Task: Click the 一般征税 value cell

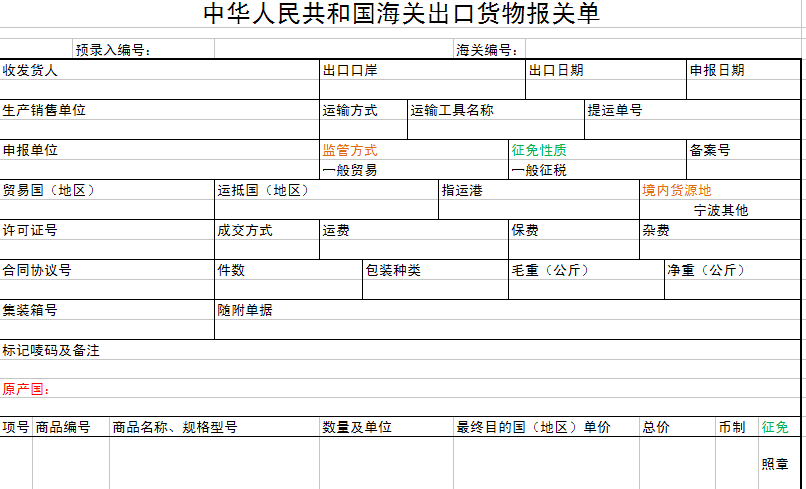Action: point(597,170)
